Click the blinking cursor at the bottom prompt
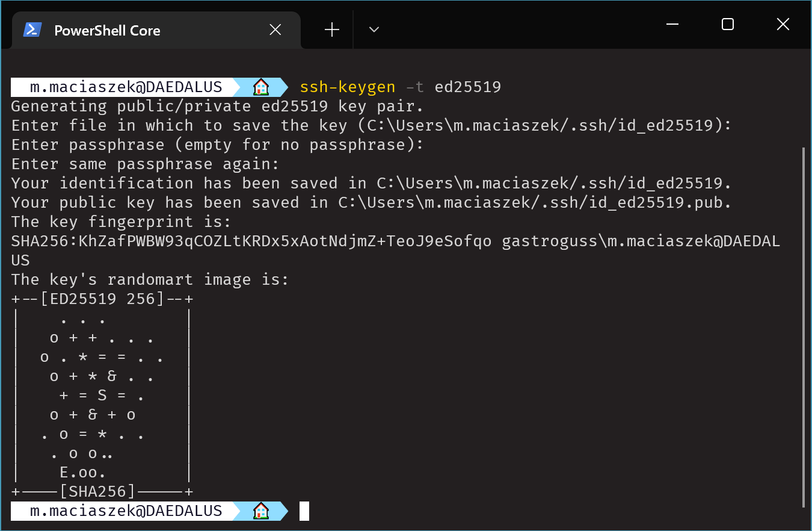The image size is (812, 531). [305, 511]
